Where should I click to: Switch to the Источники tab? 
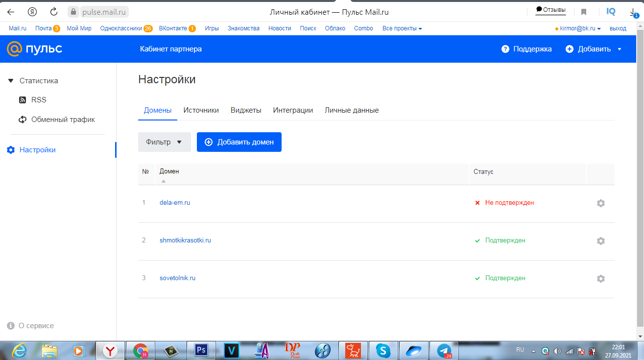[201, 110]
